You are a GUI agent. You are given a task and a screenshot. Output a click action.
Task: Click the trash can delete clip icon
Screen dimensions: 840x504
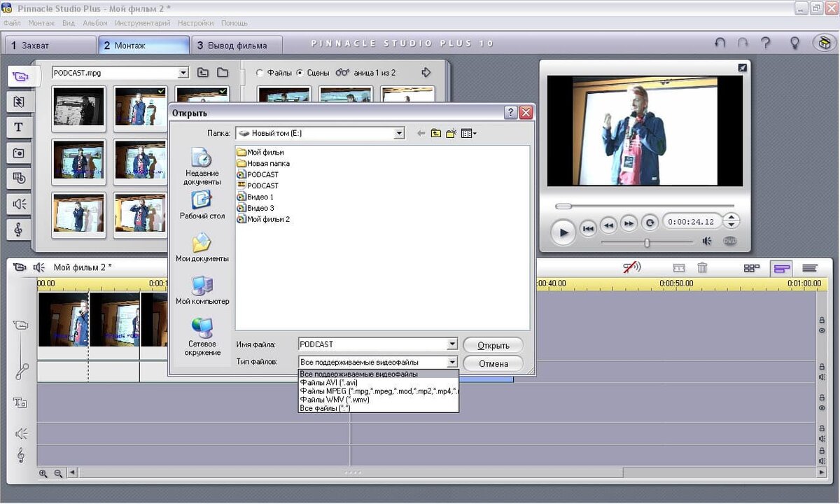pos(702,267)
